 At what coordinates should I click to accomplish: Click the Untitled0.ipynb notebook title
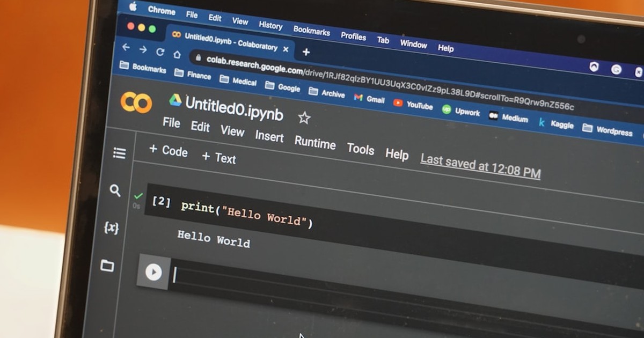click(234, 108)
